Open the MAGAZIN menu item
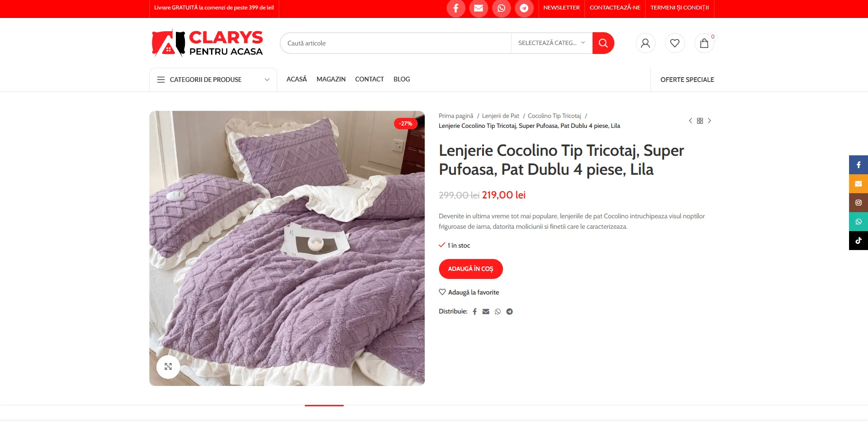The image size is (868, 421). (x=331, y=79)
